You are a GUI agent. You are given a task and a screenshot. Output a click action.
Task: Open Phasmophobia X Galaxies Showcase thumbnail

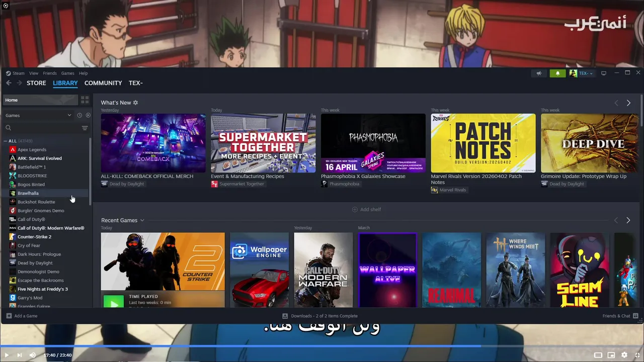click(x=373, y=143)
